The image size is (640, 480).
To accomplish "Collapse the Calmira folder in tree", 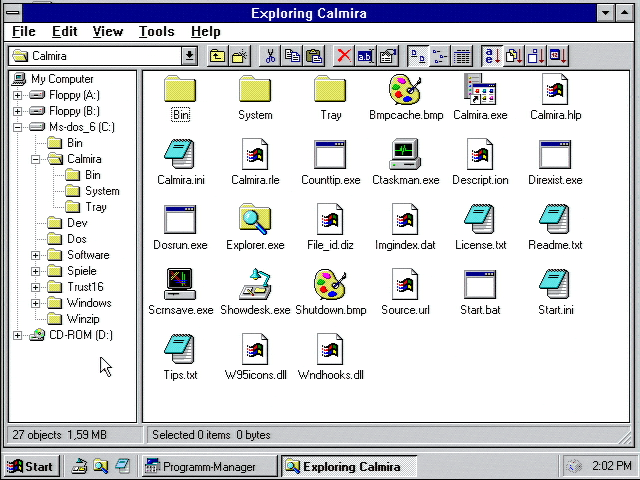I will [x=36, y=159].
